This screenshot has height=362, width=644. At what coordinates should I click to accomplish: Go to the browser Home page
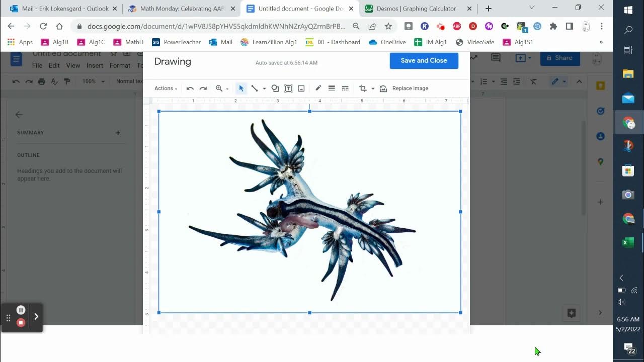[59, 26]
